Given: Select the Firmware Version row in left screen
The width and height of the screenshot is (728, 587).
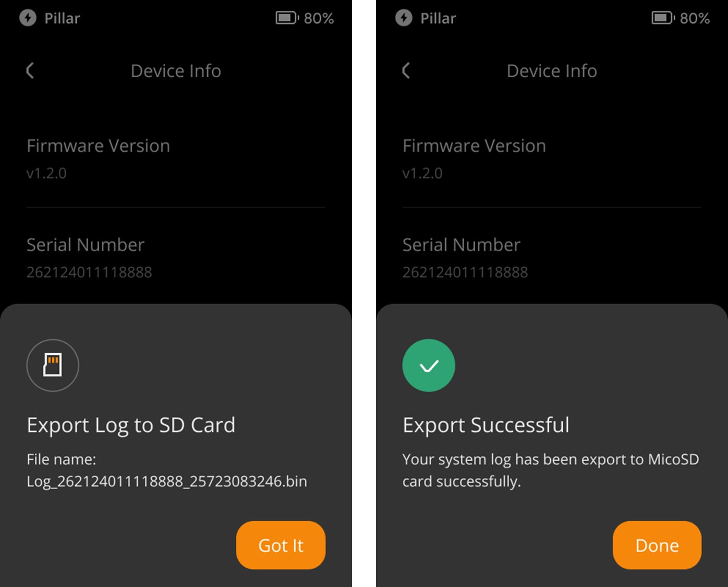Looking at the screenshot, I should click(176, 158).
